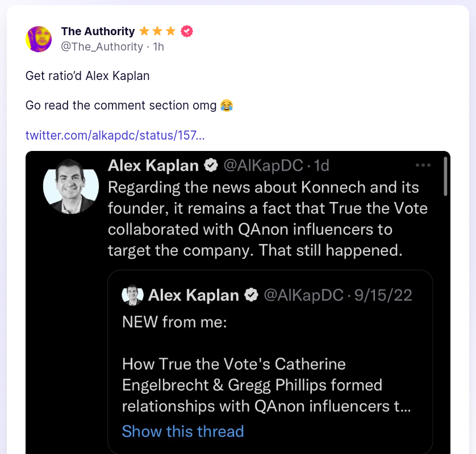Click The Authority's profile avatar
The width and height of the screenshot is (476, 454).
coord(39,39)
